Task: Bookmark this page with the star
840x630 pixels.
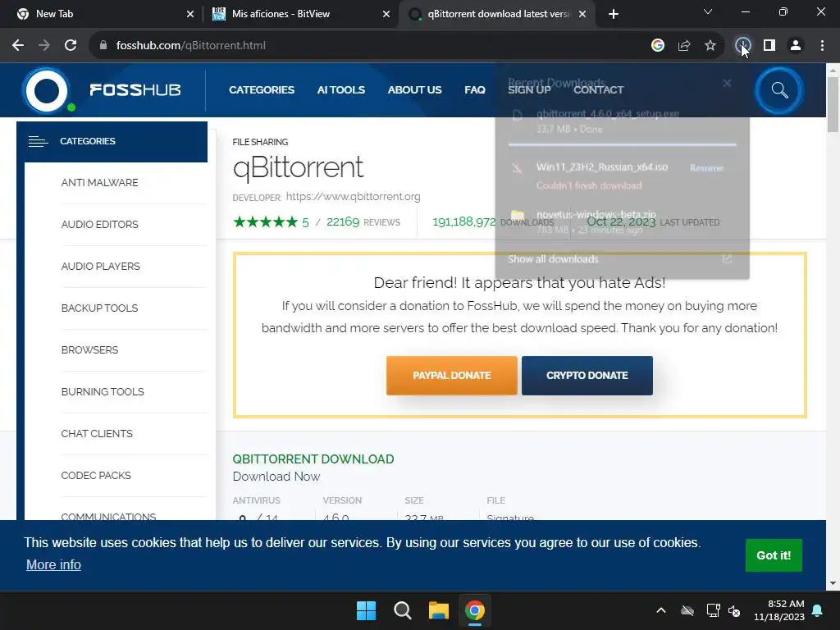Action: click(710, 46)
